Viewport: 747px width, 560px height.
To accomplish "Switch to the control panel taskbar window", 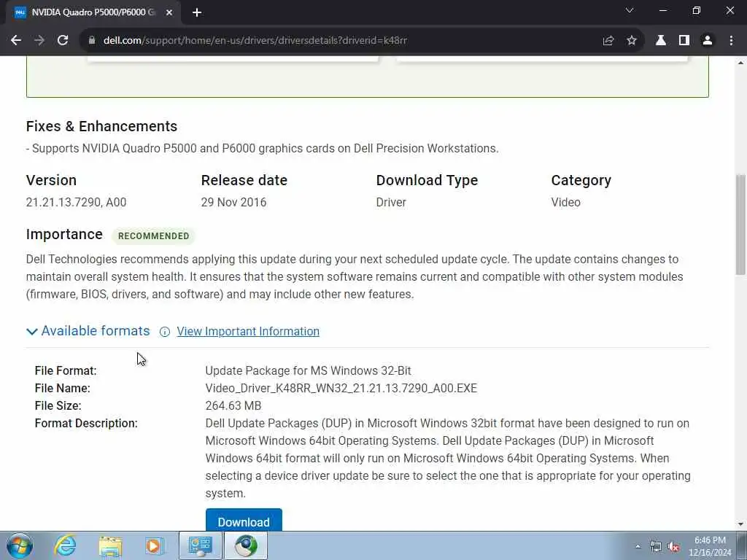I will click(x=201, y=545).
